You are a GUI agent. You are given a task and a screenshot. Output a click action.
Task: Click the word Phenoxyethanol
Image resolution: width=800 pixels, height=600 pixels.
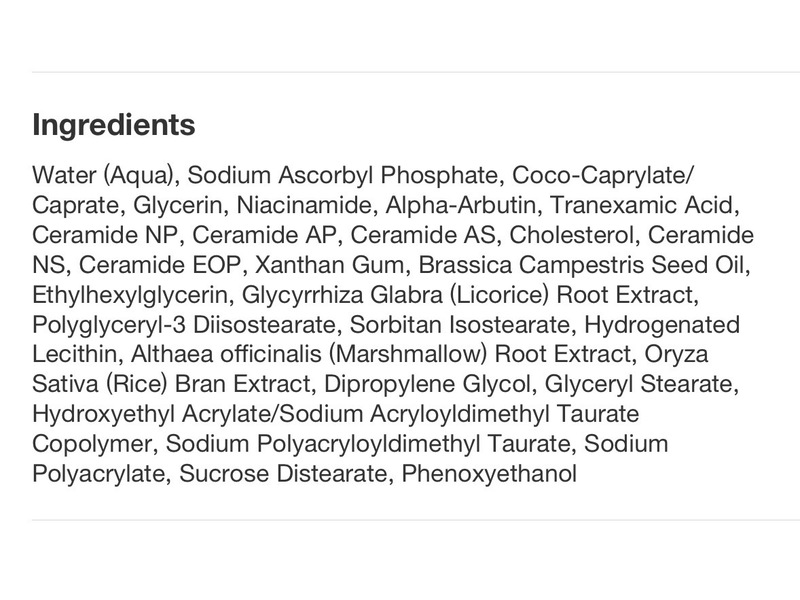click(x=489, y=474)
